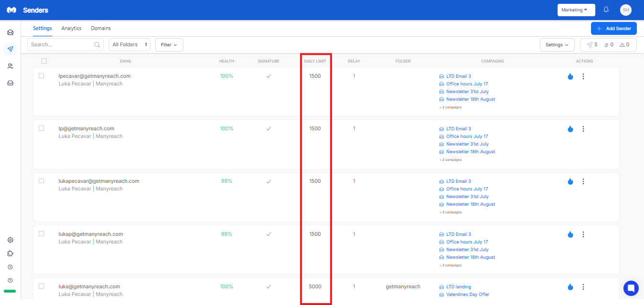Open the inbox tray icon in sidebar
Viewport: 644px width, 305px height.
[x=11, y=83]
